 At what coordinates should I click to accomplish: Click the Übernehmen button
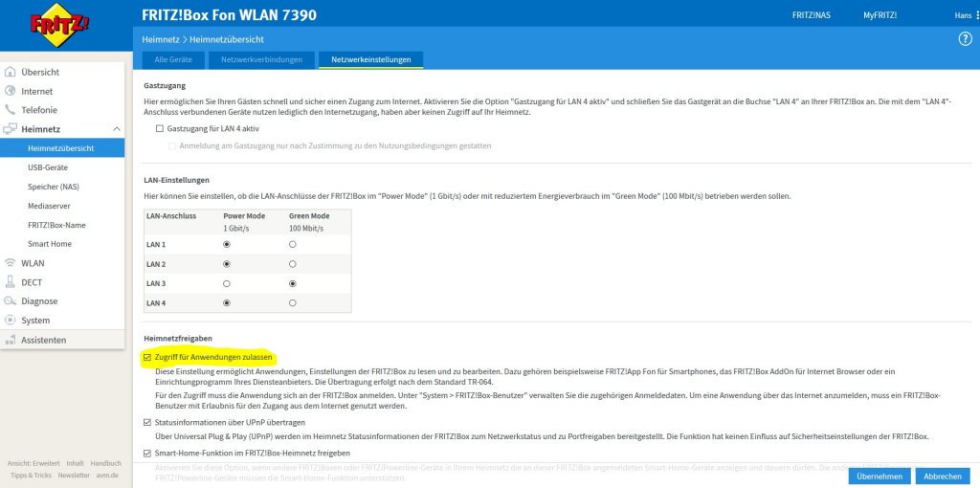click(879, 476)
